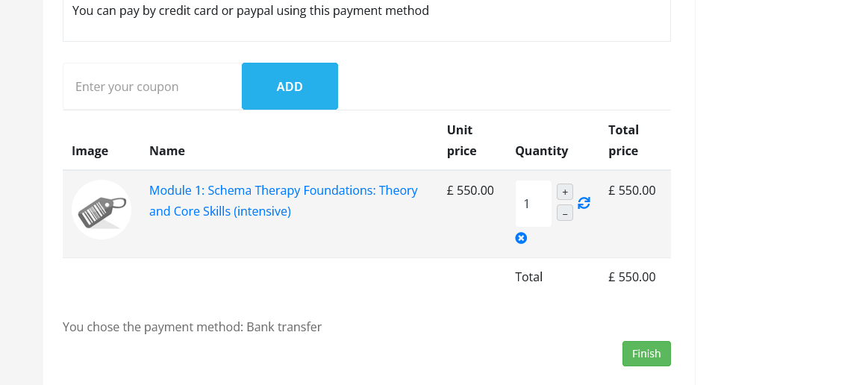
Task: Click the Quantity column header
Action: [x=541, y=151]
